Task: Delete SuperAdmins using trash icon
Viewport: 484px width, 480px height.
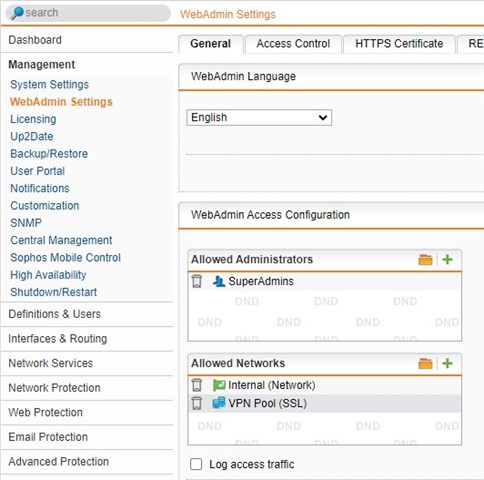Action: pos(197,281)
